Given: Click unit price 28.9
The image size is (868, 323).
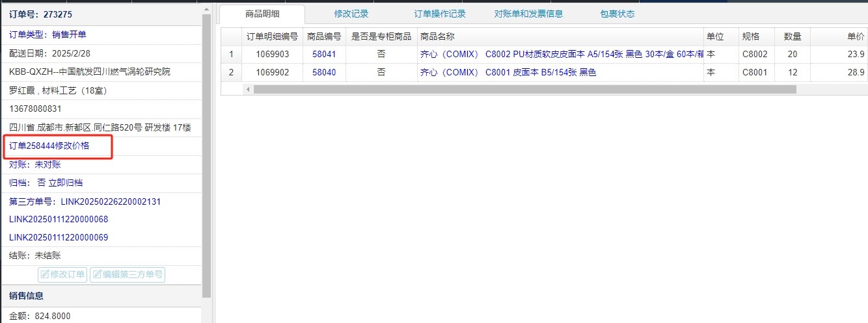Looking at the screenshot, I should coord(856,72).
